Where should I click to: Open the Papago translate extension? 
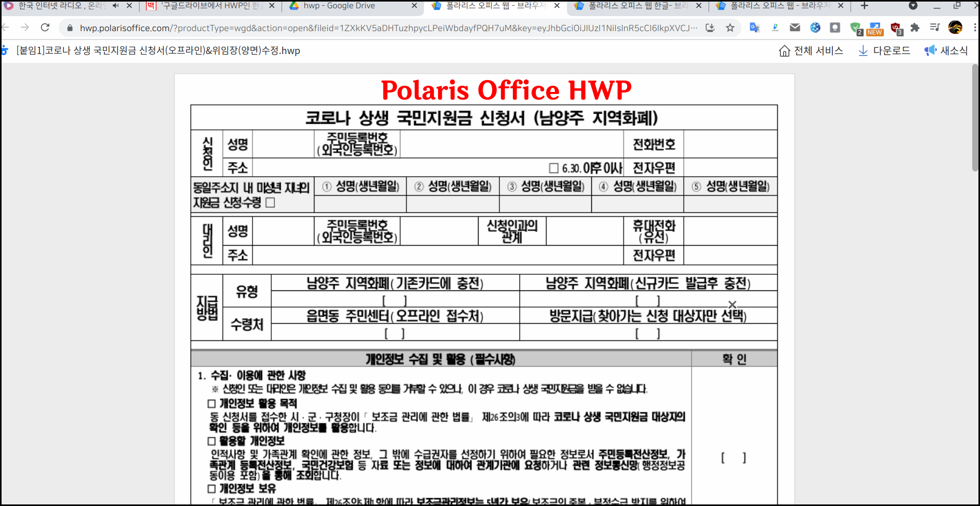775,28
